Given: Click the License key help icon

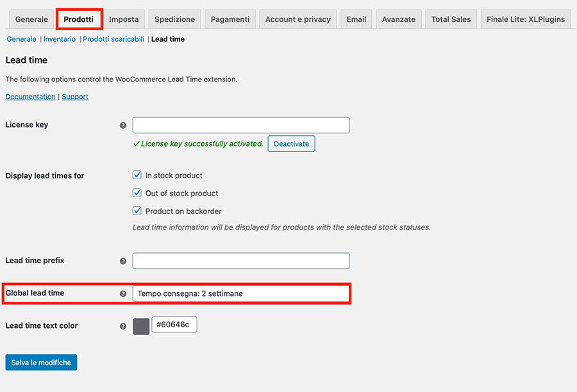Looking at the screenshot, I should point(123,126).
